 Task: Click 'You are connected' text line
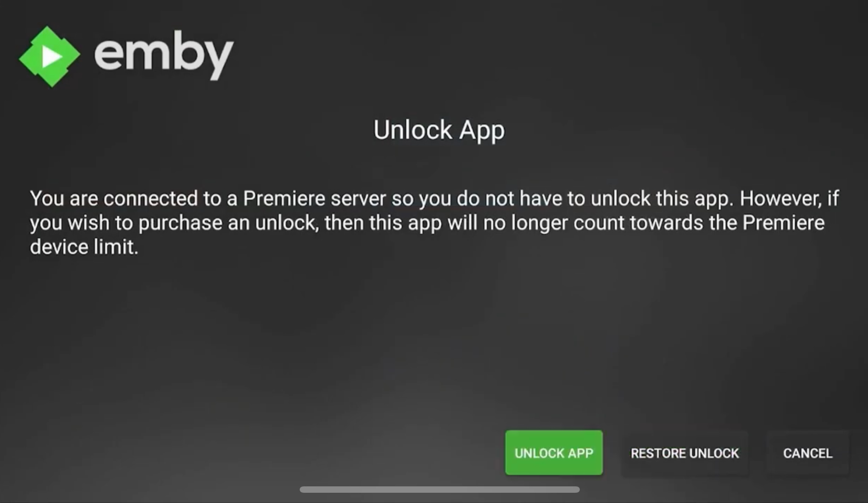(x=434, y=198)
